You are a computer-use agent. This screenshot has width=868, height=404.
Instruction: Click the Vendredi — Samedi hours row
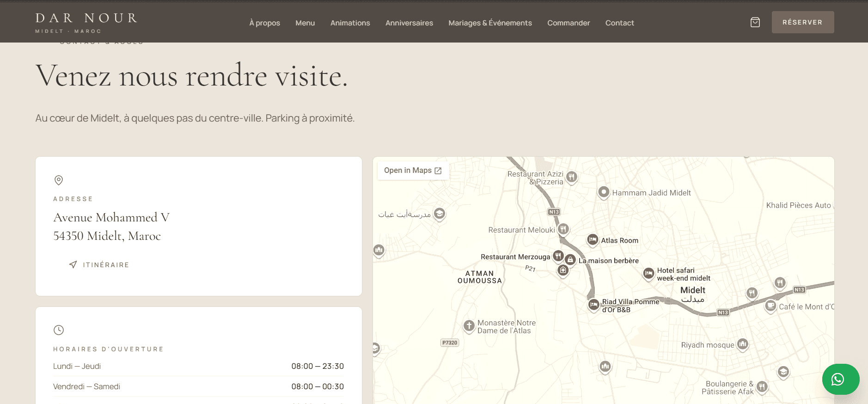tap(199, 386)
